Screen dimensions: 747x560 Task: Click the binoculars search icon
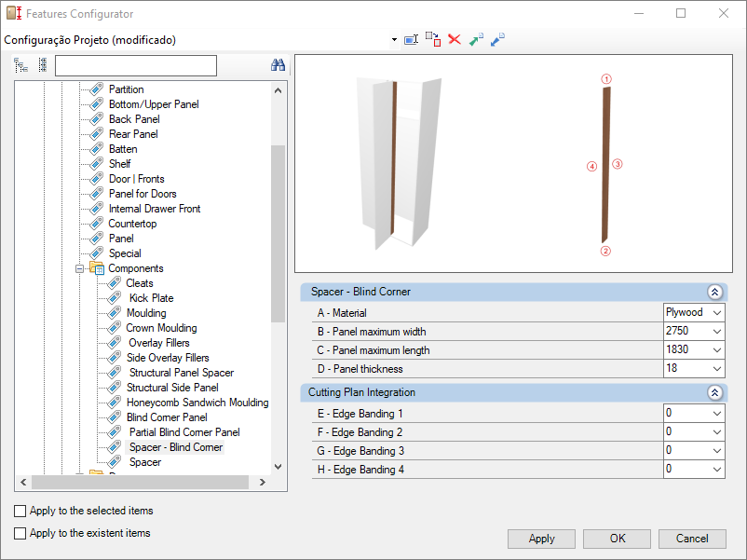click(278, 65)
